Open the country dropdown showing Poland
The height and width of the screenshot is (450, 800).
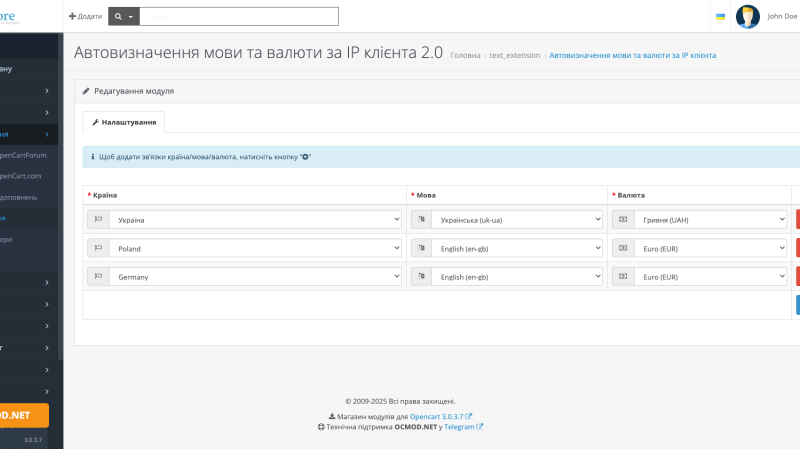tap(255, 248)
